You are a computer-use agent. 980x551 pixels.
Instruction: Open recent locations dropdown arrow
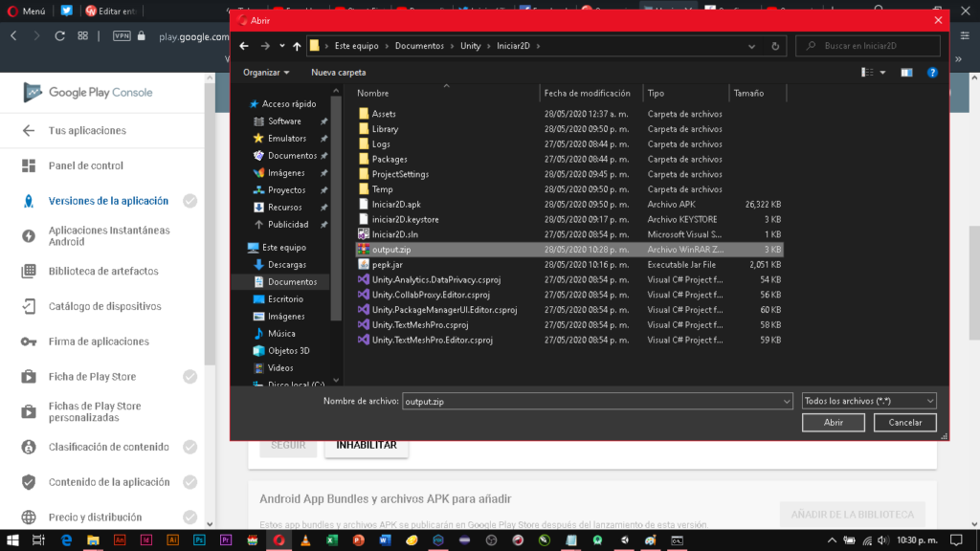pyautogui.click(x=282, y=46)
